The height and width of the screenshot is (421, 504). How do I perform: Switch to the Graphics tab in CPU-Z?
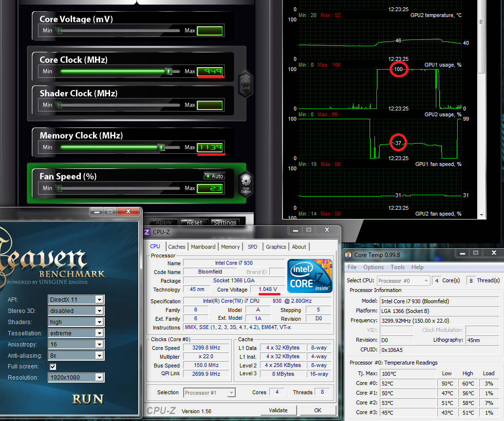pyautogui.click(x=276, y=247)
